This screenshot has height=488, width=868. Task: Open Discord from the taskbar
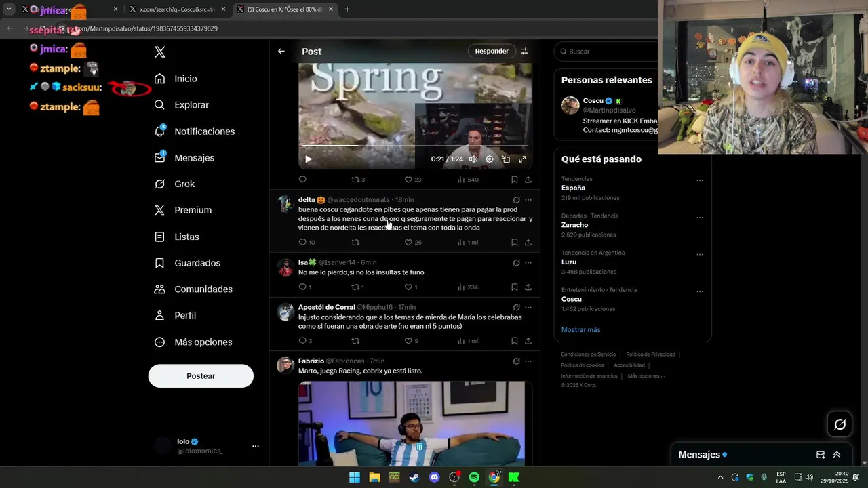pos(435,477)
